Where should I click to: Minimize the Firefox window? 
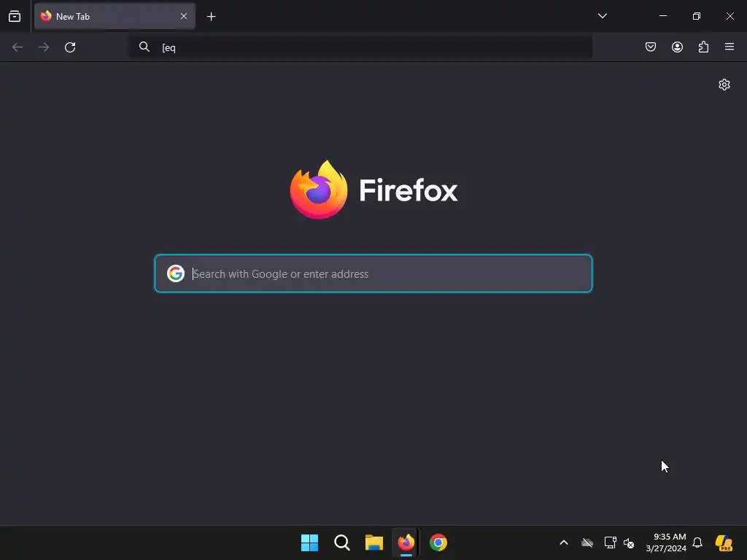tap(662, 16)
